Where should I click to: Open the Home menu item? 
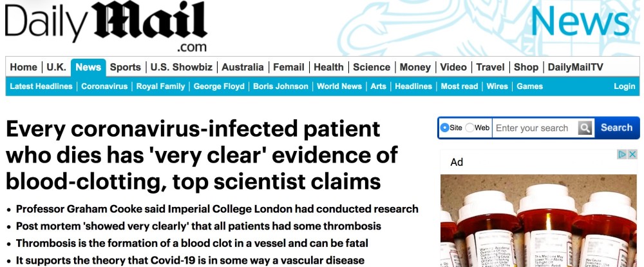coord(24,67)
